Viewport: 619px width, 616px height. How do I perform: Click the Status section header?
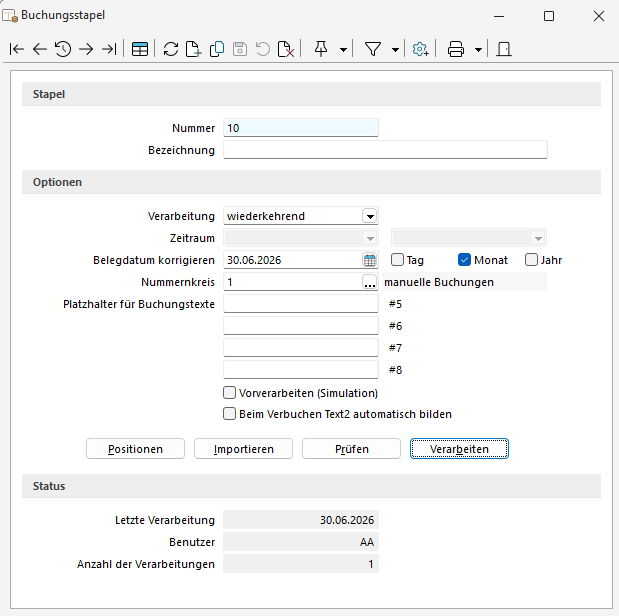click(x=311, y=486)
